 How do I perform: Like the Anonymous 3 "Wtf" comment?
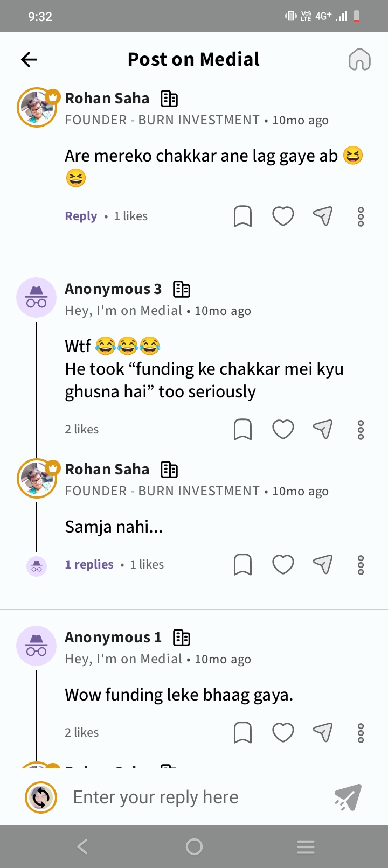tap(283, 430)
